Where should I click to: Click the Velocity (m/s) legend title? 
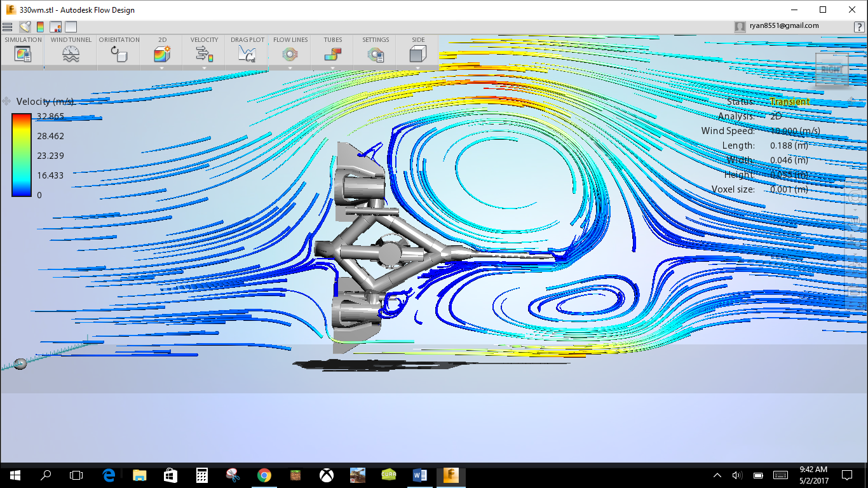45,102
